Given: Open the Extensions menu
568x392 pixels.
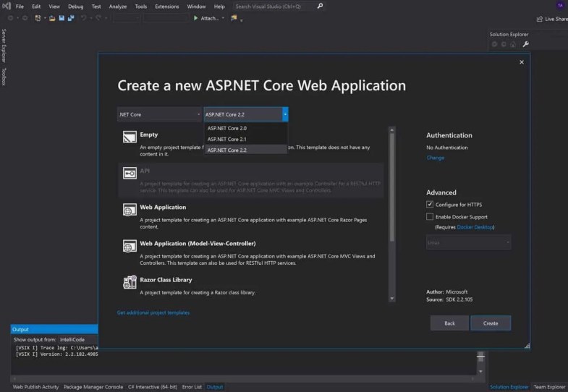Looking at the screenshot, I should 167,7.
